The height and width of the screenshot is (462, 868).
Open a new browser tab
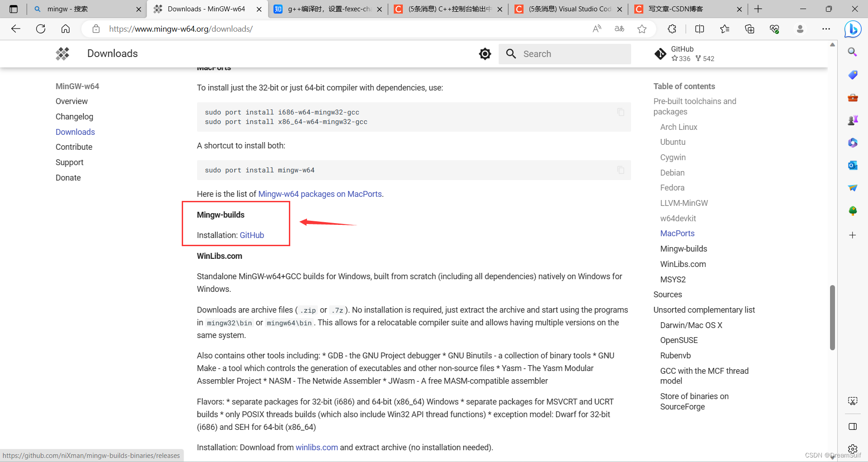758,9
